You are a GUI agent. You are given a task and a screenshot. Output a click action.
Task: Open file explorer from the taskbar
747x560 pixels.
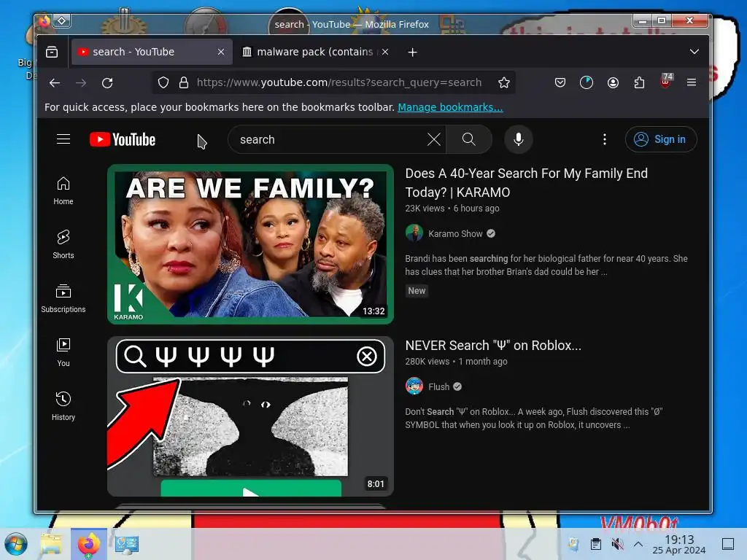coord(52,544)
